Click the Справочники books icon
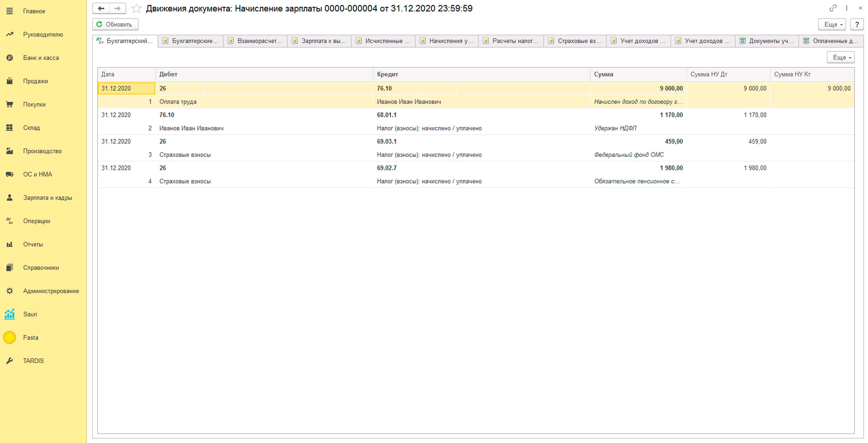Screen dimensions: 868x443 coord(9,267)
